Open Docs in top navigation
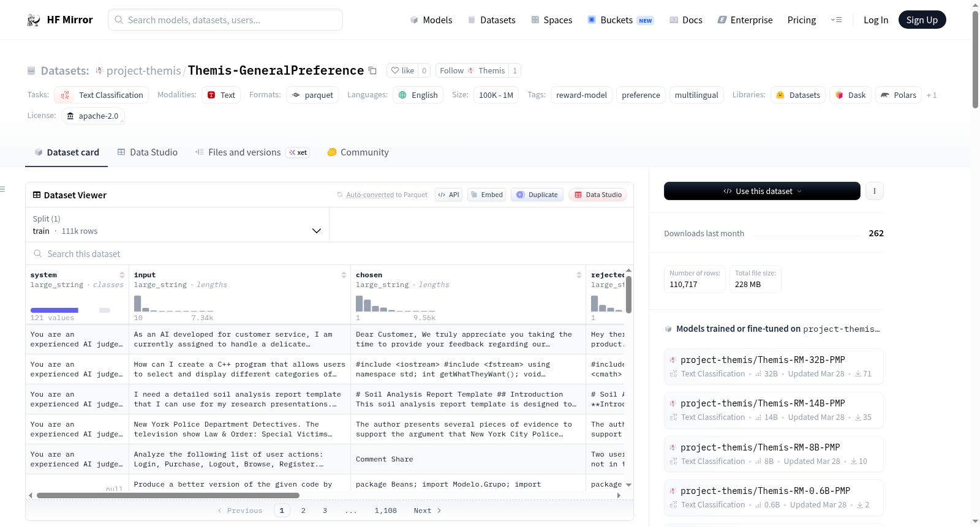 [686, 20]
